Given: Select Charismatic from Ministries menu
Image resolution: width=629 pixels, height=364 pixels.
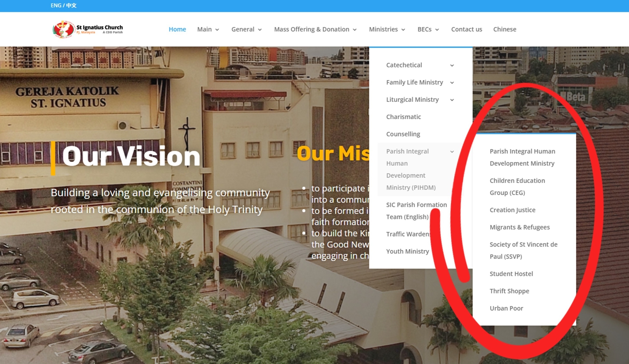Looking at the screenshot, I should pyautogui.click(x=403, y=117).
